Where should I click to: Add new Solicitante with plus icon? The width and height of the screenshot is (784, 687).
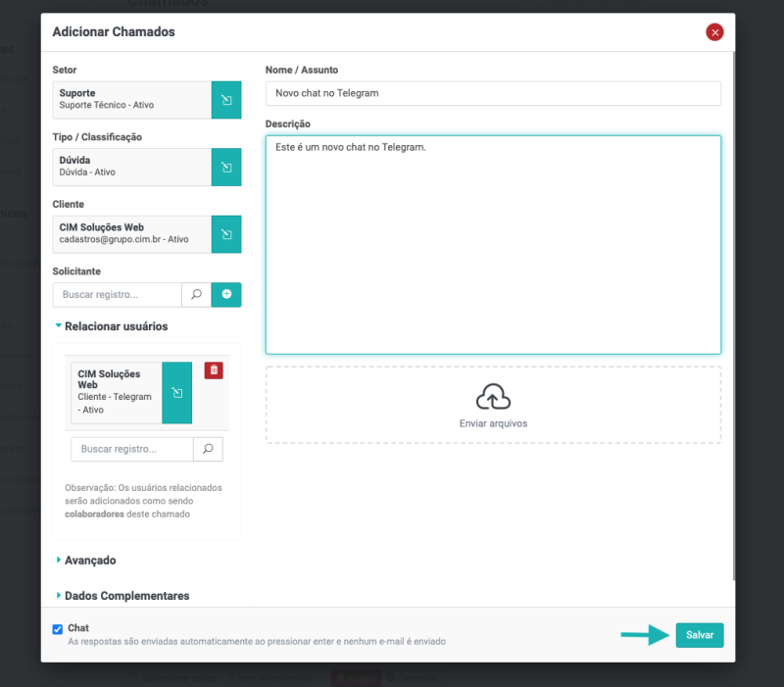[x=226, y=294]
